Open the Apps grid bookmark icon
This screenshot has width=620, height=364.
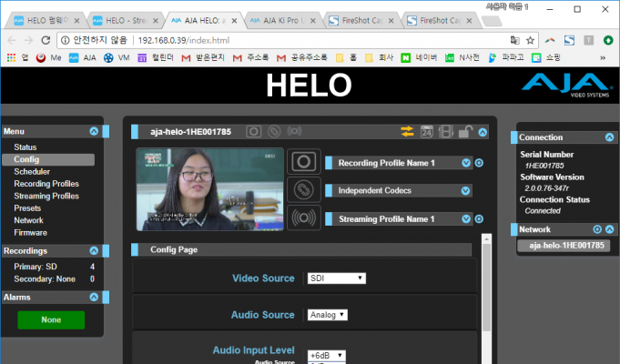point(11,58)
